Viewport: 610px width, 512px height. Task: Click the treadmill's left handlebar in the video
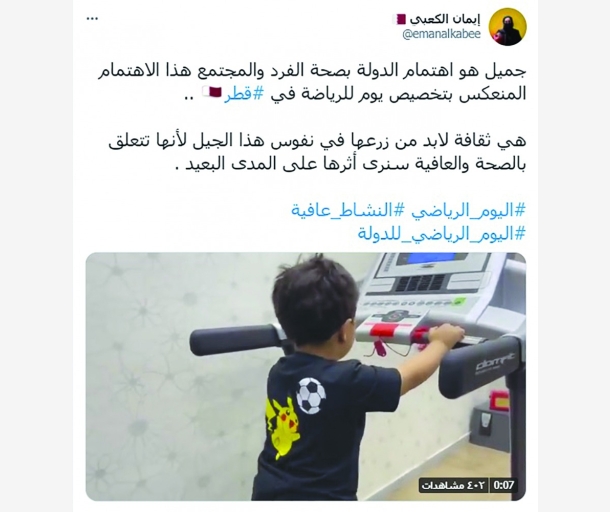pyautogui.click(x=235, y=340)
